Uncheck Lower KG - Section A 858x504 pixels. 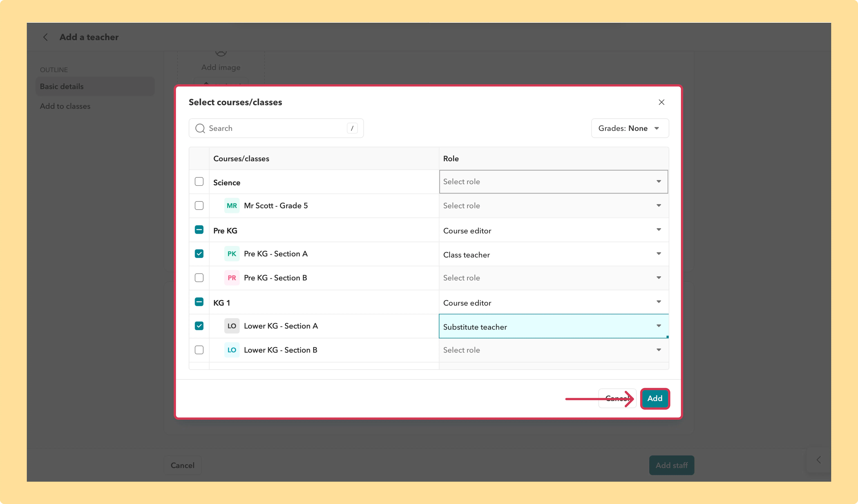tap(199, 326)
